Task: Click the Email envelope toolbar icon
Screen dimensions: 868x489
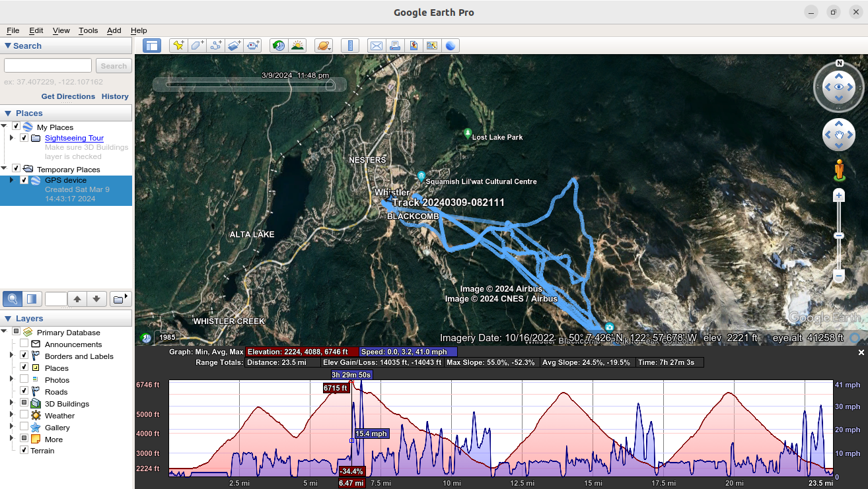Action: coord(376,46)
